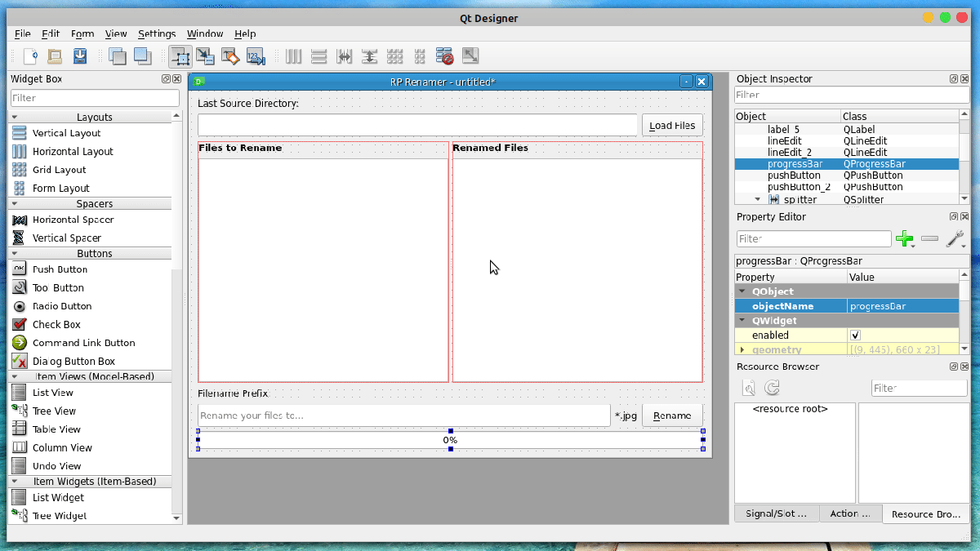Click the Load Files button
This screenshot has width=980, height=551.
671,125
